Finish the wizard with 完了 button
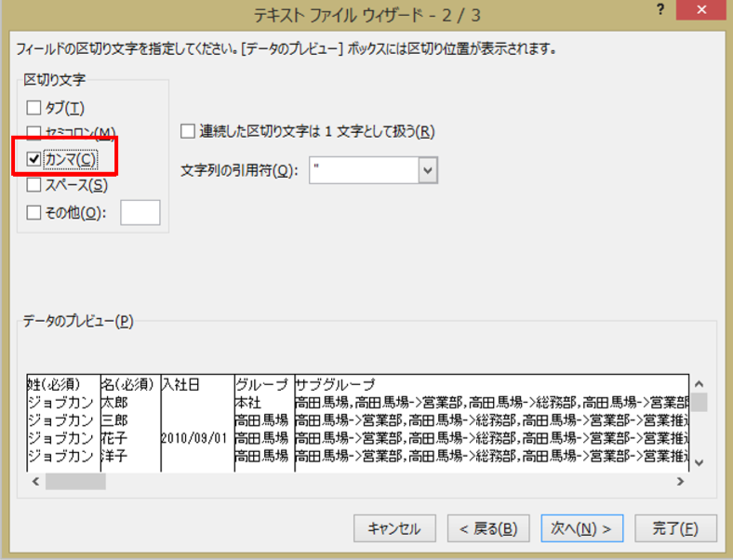Screen dimensions: 733x560 coord(675,528)
